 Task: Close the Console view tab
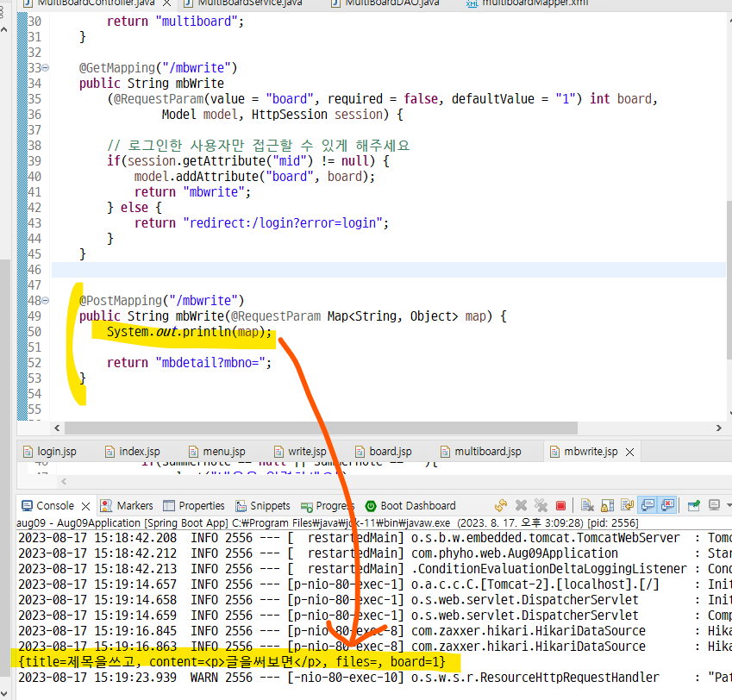point(85,506)
